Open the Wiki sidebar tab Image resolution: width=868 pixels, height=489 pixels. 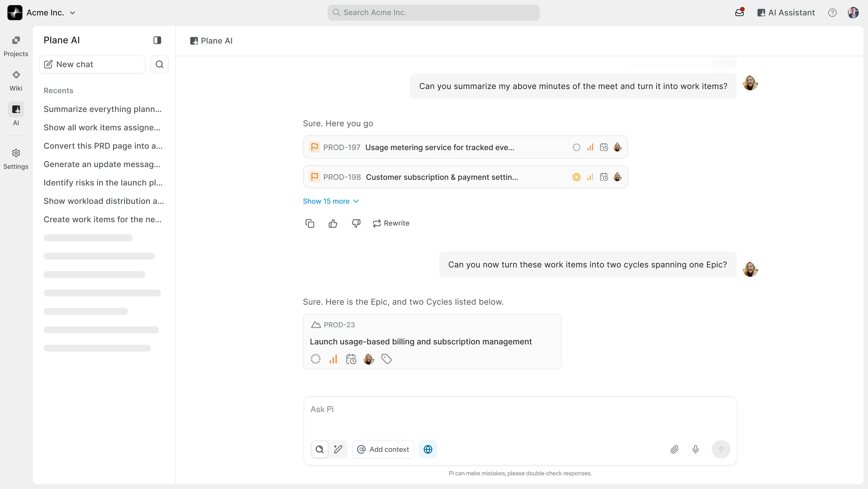coord(16,81)
